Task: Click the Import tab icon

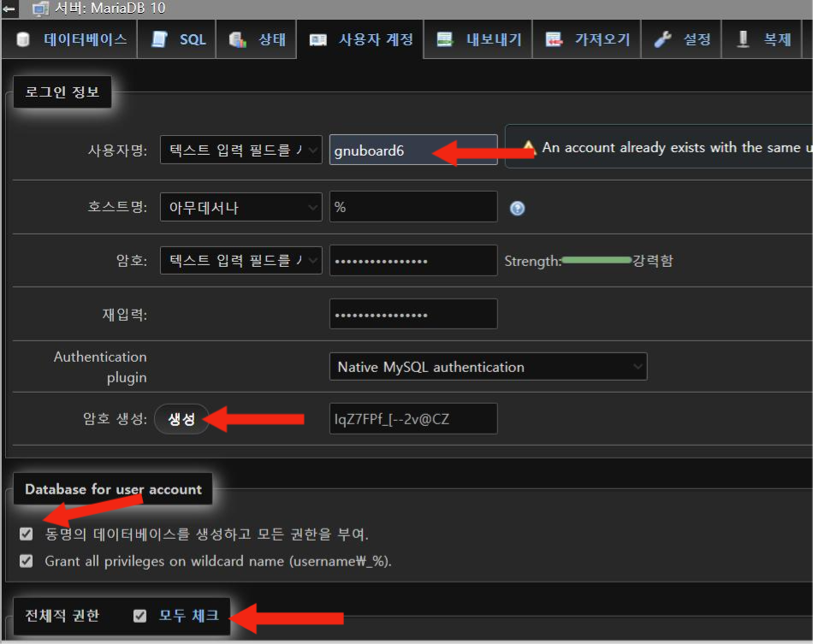Action: [554, 40]
